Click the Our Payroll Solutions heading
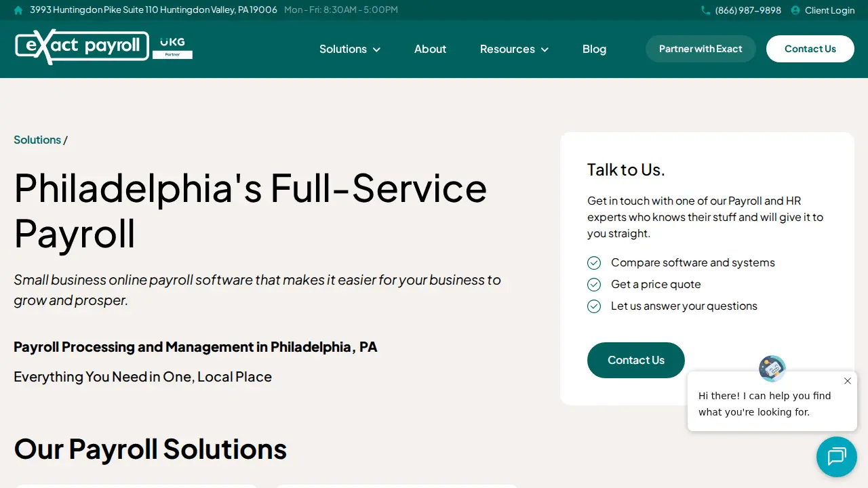The height and width of the screenshot is (488, 868). [x=151, y=449]
